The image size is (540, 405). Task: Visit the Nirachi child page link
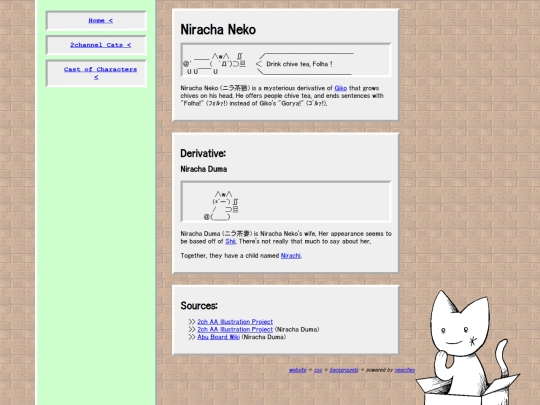coord(291,256)
